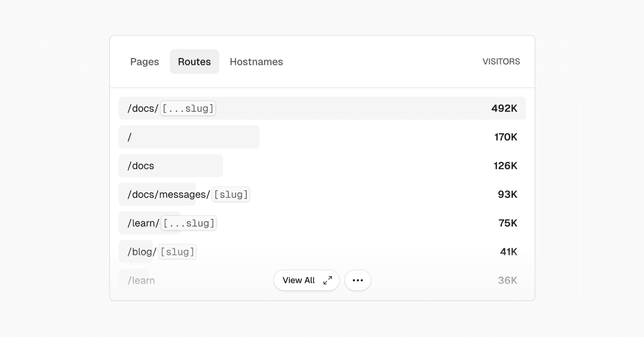Viewport: 644px width, 337px height.
Task: Click the 492K visitors count
Action: [x=504, y=108]
